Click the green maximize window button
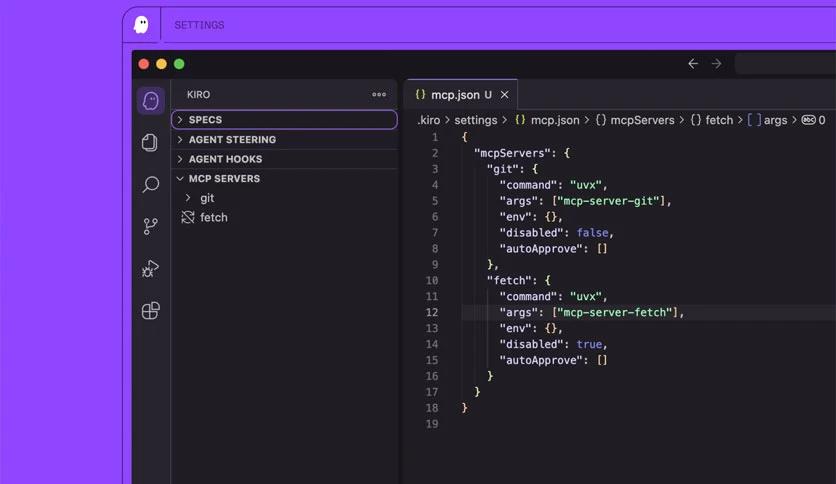Image resolution: width=836 pixels, height=484 pixels. [x=180, y=64]
